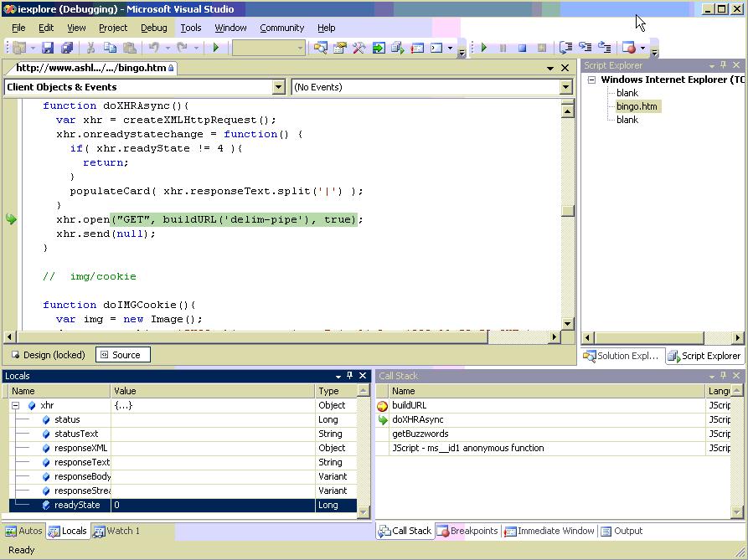Click the Step Into icon
The height and width of the screenshot is (560, 748).
(x=565, y=48)
